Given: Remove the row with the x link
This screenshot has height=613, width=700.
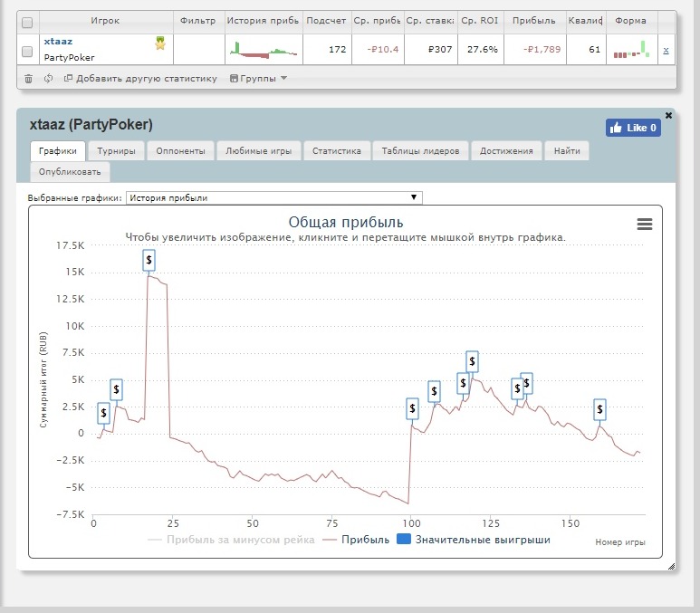Looking at the screenshot, I should click(x=666, y=50).
